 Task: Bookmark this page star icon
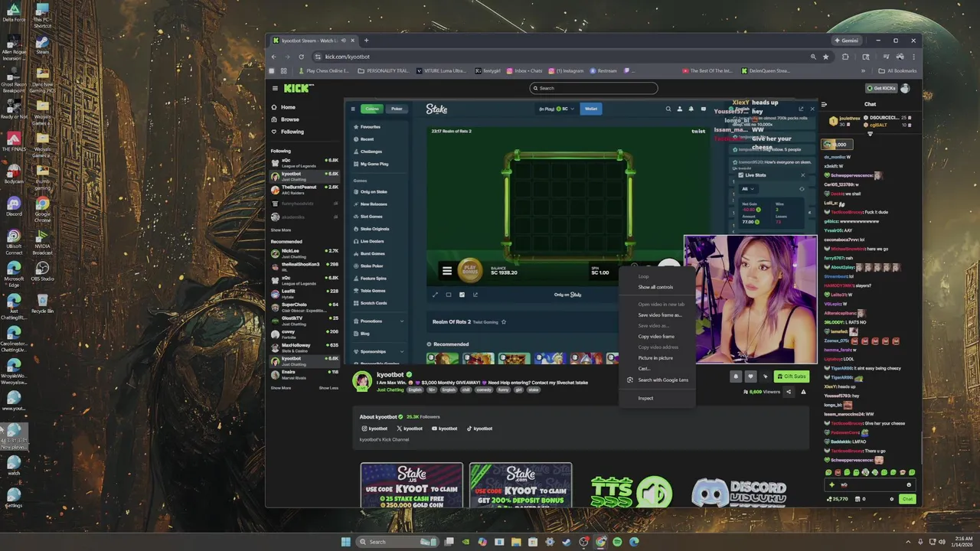[x=825, y=57]
